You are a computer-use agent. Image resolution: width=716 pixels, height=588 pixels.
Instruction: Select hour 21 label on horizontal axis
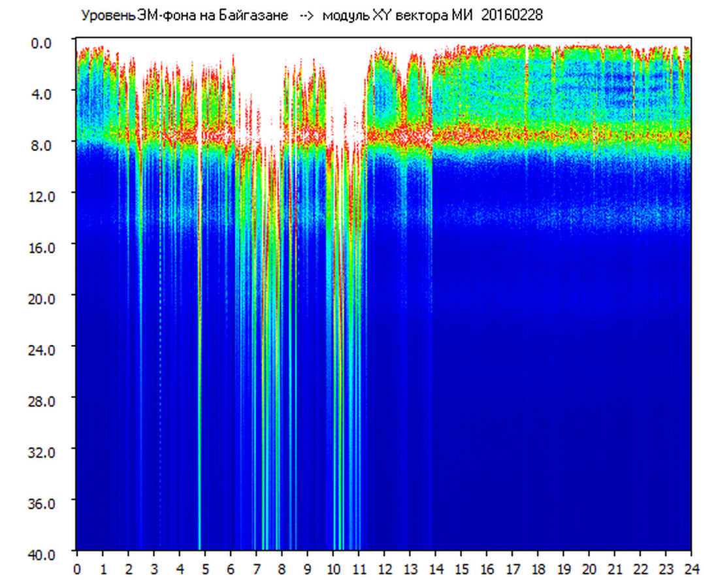[615, 568]
